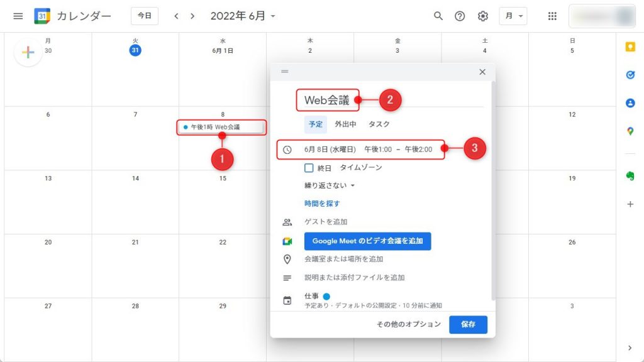Hide side panel chevron at bottom right
Image resolution: width=644 pixels, height=362 pixels.
(x=630, y=348)
